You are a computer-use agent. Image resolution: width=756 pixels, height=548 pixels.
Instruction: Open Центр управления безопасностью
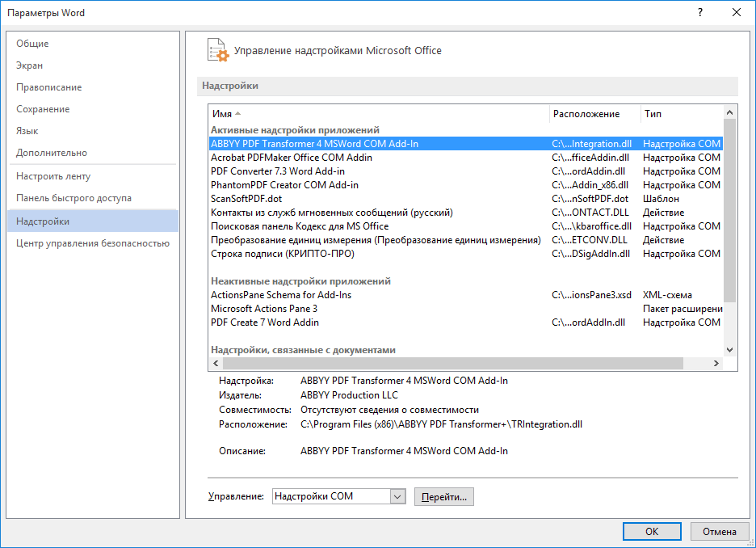pyautogui.click(x=93, y=243)
